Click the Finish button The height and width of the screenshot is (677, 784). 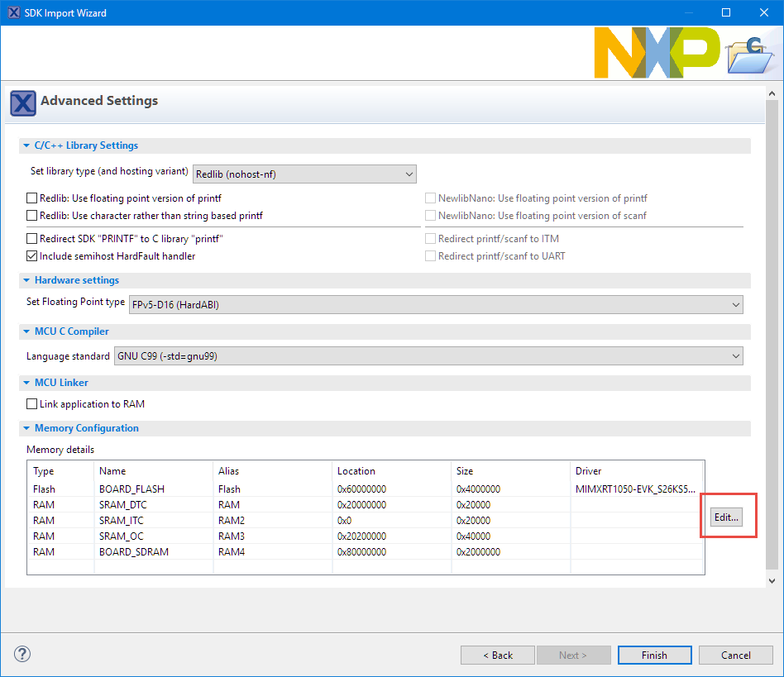(654, 655)
